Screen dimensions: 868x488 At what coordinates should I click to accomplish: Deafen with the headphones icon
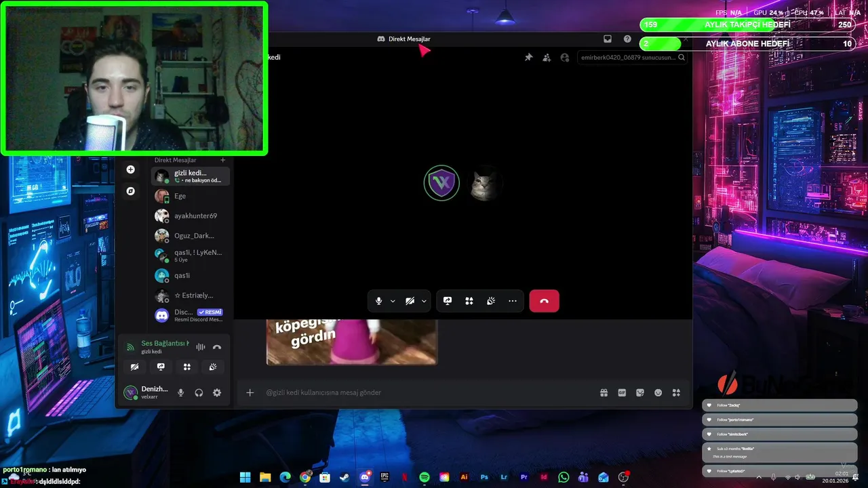[x=199, y=392]
